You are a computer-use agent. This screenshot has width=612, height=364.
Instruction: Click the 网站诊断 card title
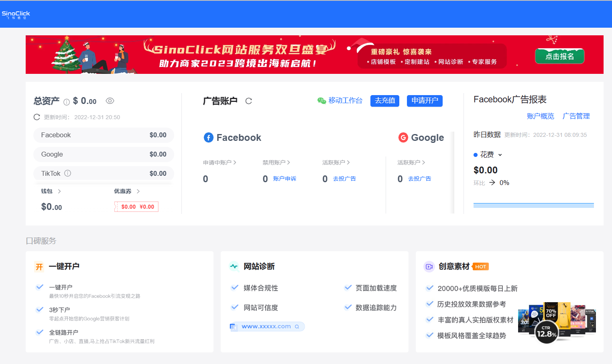tap(259, 266)
